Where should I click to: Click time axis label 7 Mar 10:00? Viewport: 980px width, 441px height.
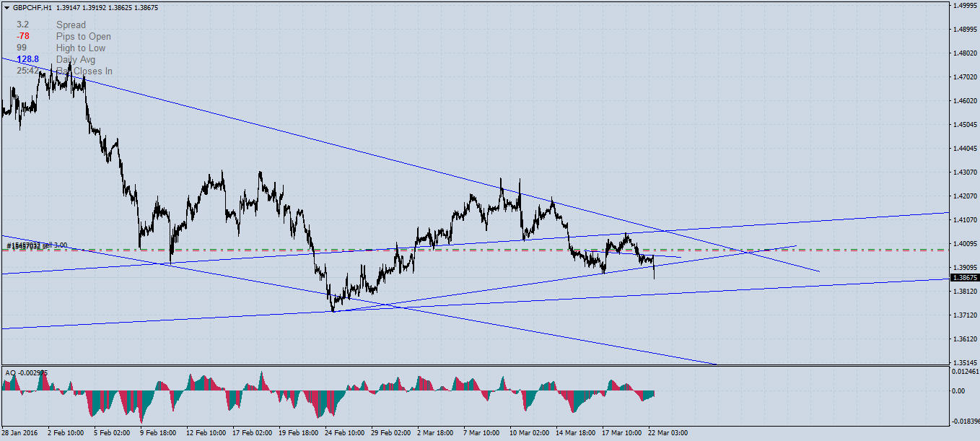tap(481, 434)
